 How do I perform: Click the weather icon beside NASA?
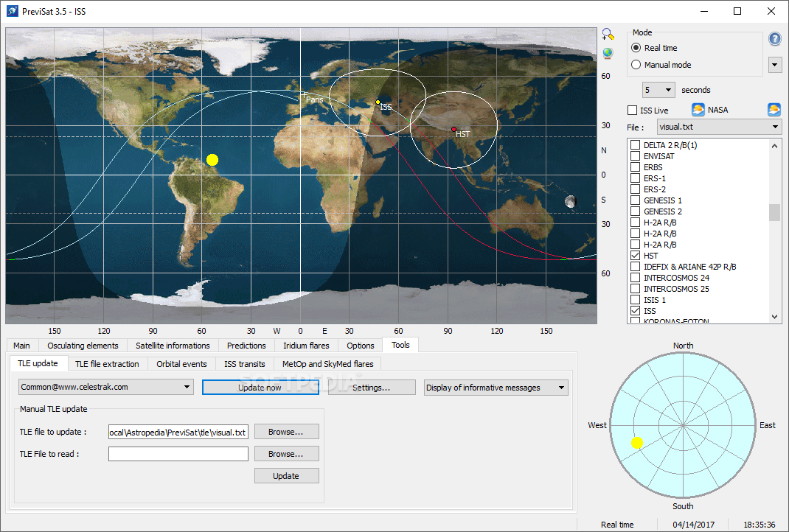click(x=698, y=110)
